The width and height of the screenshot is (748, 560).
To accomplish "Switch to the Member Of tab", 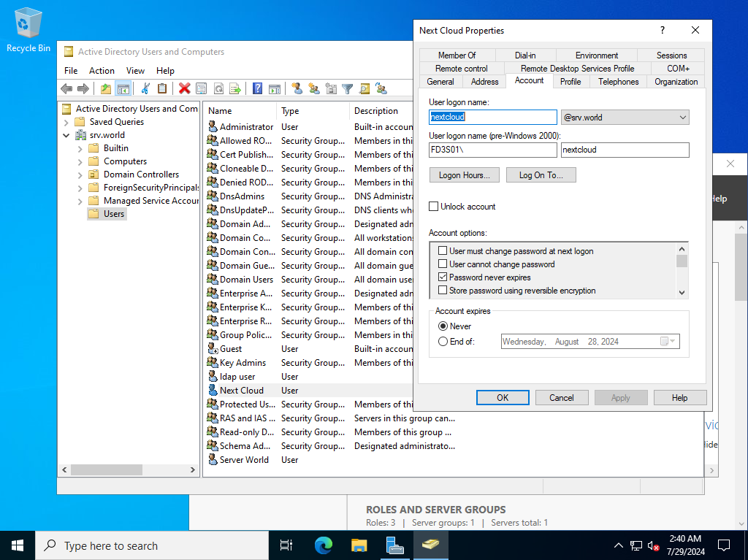I will [457, 55].
